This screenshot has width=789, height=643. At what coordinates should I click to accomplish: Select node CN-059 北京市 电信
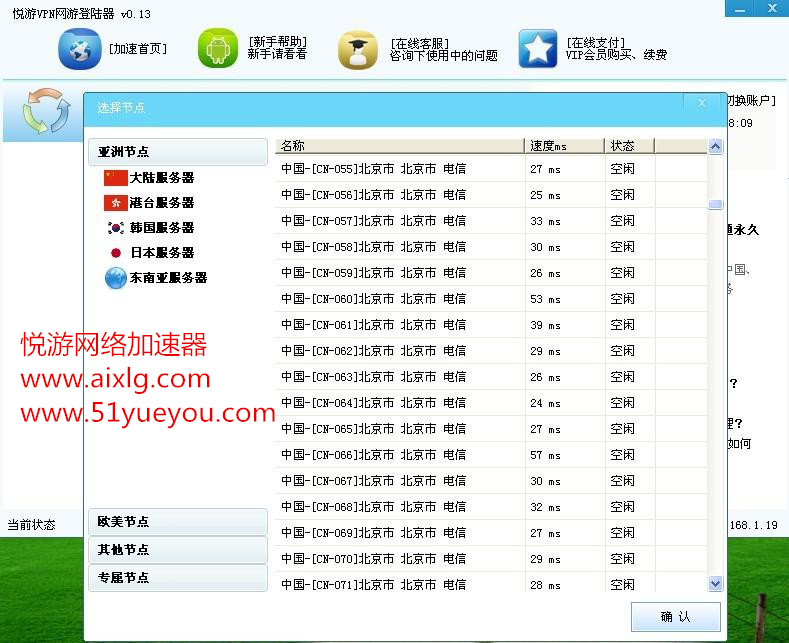coord(491,273)
